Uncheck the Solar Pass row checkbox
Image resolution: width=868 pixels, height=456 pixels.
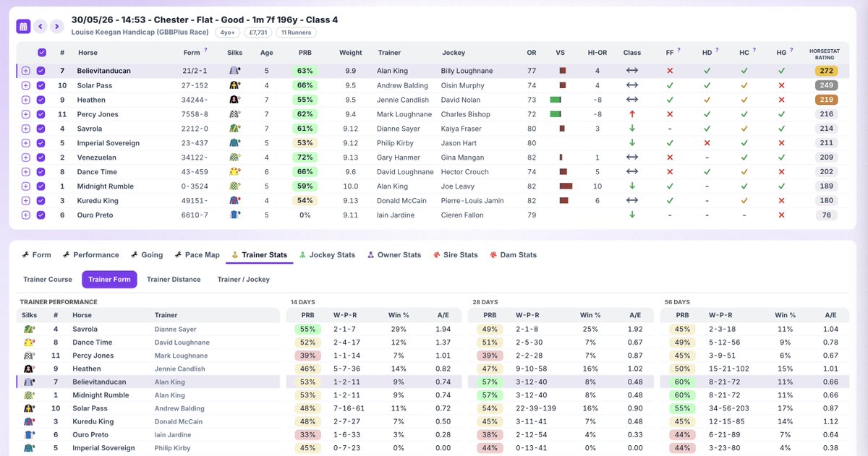click(41, 85)
